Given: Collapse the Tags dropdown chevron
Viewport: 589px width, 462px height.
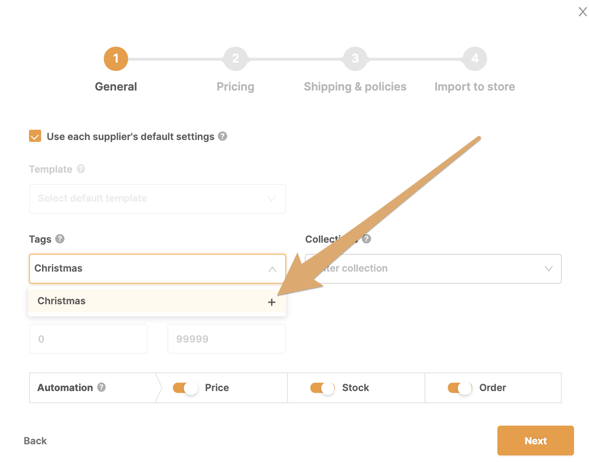Looking at the screenshot, I should click(272, 269).
